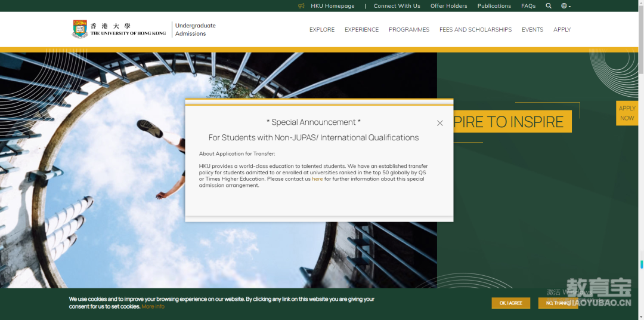Click OK, I AGREE cookie button
The height and width of the screenshot is (320, 644).
point(510,303)
